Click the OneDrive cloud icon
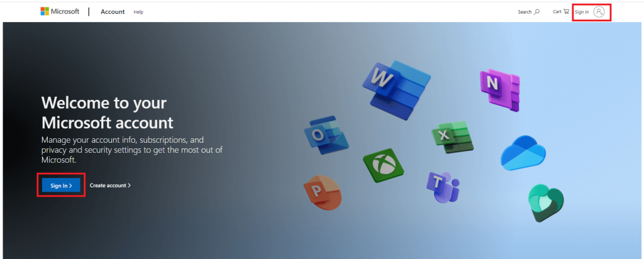The width and height of the screenshot is (644, 259). 523,153
